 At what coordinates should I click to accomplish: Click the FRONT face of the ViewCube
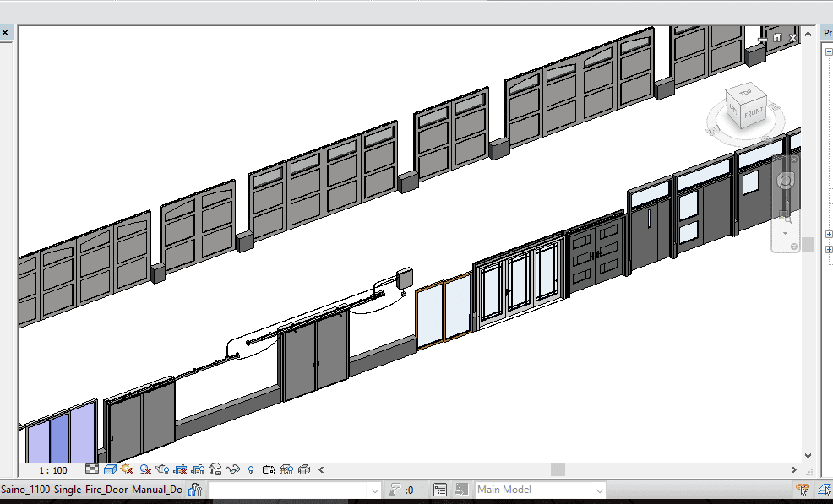[754, 112]
